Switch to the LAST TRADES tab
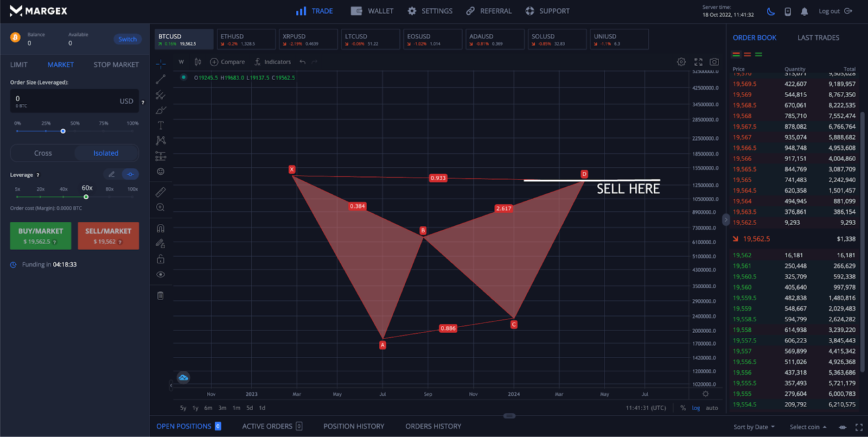 (818, 37)
